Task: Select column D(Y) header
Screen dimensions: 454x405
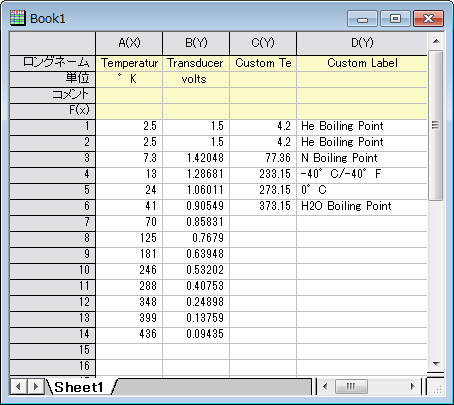Action: pos(362,43)
